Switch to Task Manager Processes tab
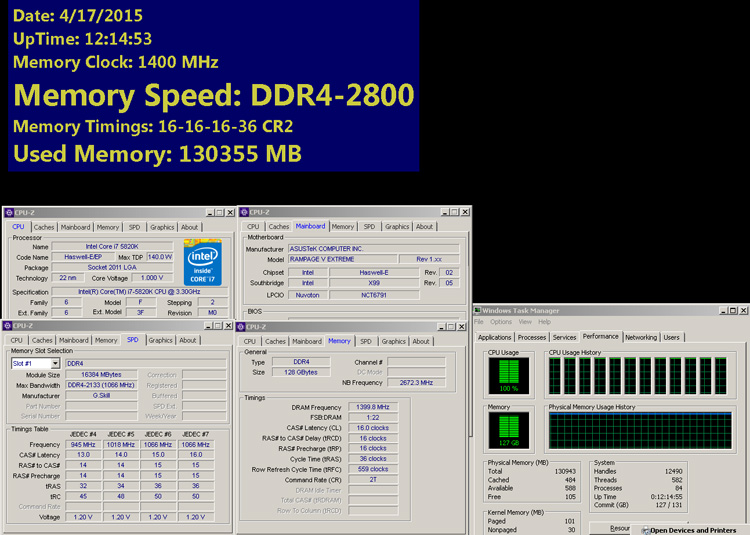The image size is (750, 535). (531, 337)
